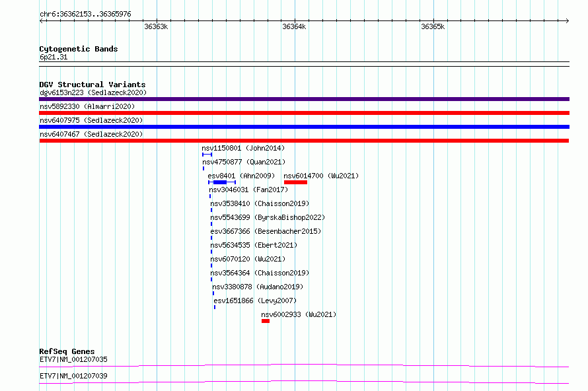Click the Cytogenetic Bands track title
The width and height of the screenshot is (588, 391).
point(79,49)
